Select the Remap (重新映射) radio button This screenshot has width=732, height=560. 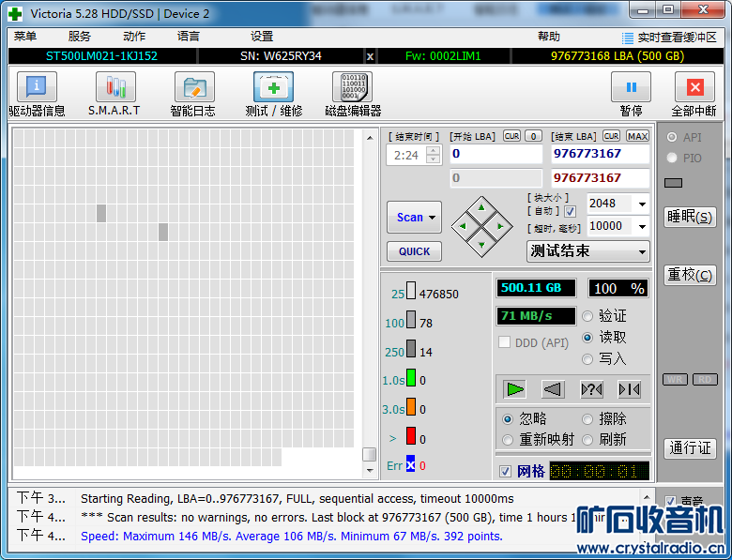click(508, 440)
